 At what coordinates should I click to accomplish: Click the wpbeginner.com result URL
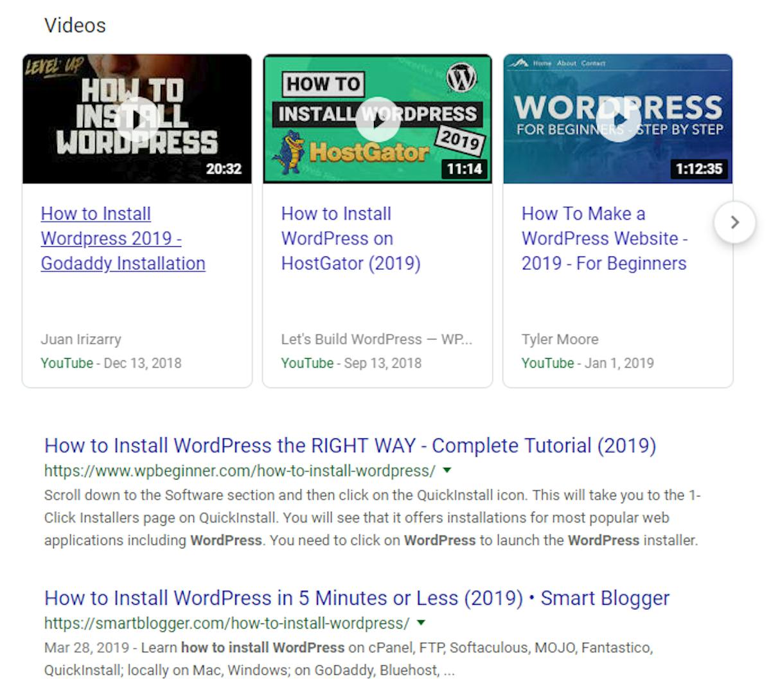240,471
